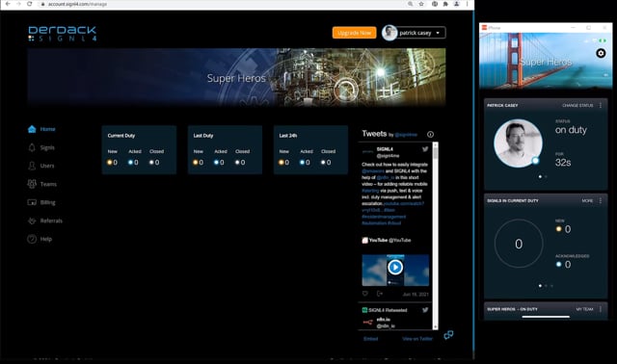Open three-dot menu on Signls in Current Duty

[601, 200]
